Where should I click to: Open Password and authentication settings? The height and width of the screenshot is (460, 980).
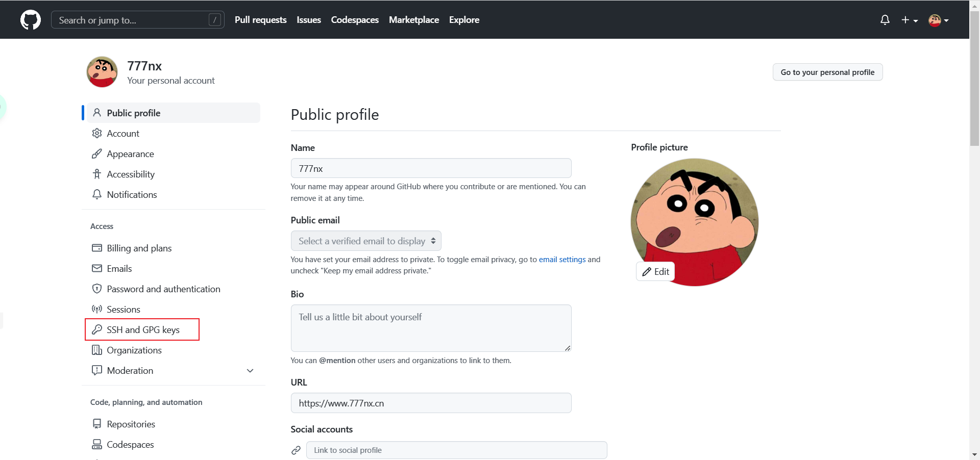[174, 289]
